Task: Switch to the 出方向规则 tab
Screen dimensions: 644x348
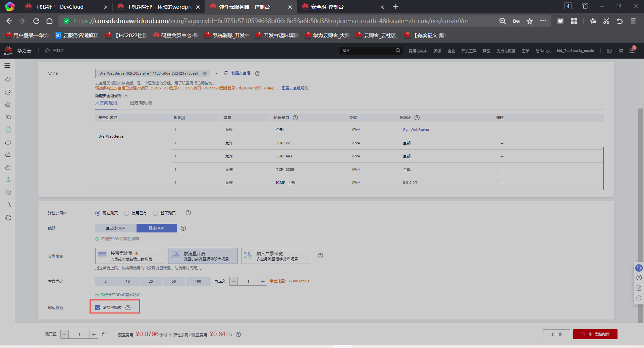Action: (x=141, y=103)
